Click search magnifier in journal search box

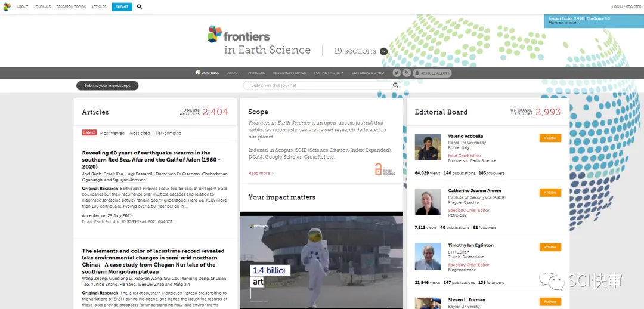point(395,85)
